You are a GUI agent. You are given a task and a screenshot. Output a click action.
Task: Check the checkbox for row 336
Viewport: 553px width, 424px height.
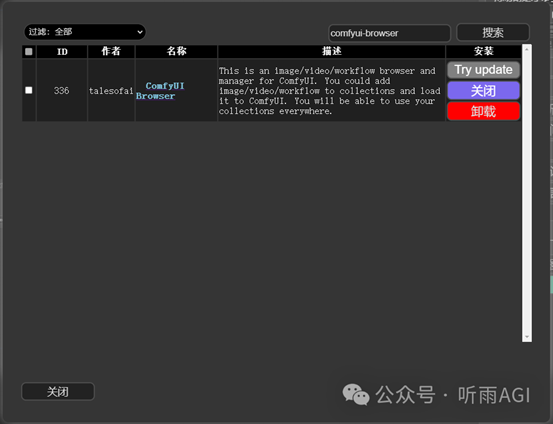pyautogui.click(x=29, y=90)
